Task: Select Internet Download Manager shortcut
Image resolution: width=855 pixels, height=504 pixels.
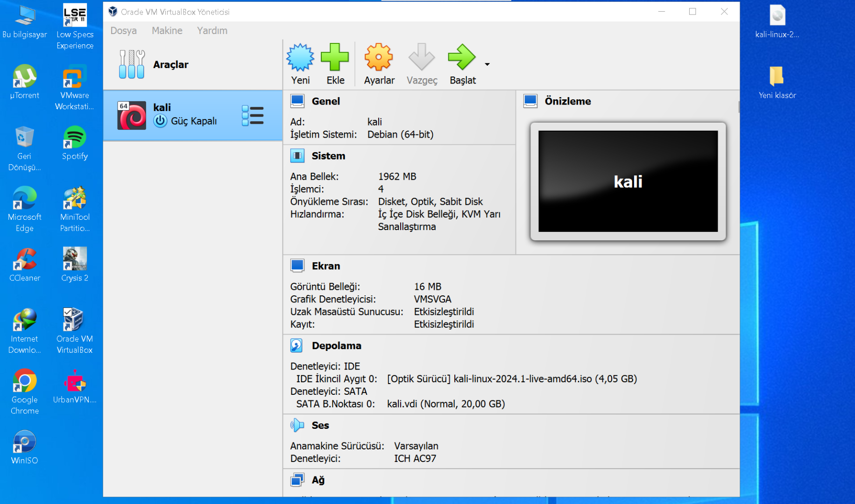Action: pos(25,331)
